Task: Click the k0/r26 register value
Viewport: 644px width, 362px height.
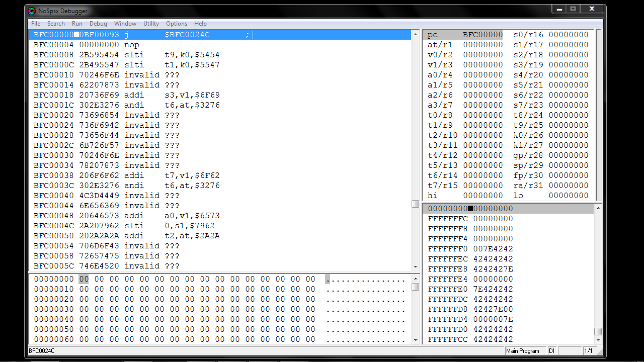Action: (569, 135)
